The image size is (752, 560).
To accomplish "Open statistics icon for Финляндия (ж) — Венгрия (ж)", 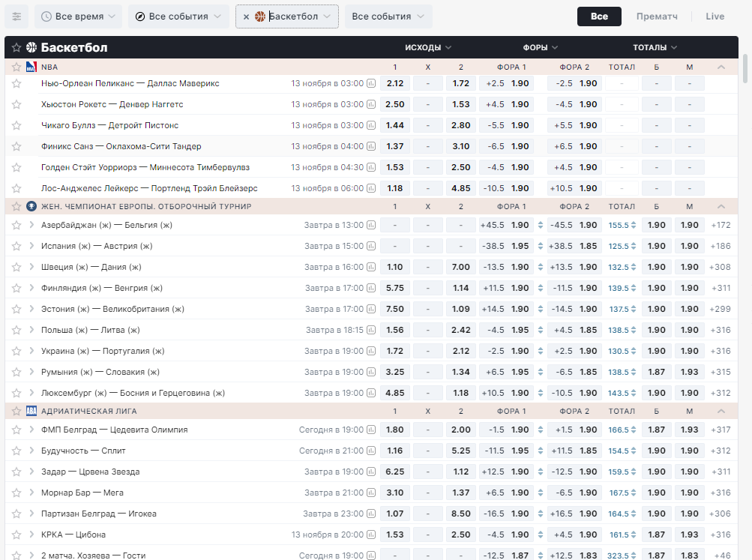I will [x=371, y=288].
